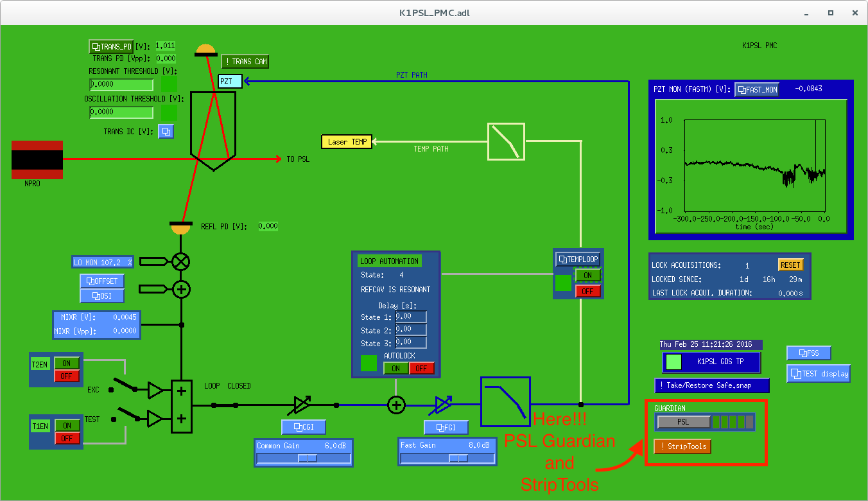The height and width of the screenshot is (501, 868).
Task: Set T2EN to OFF
Action: pos(67,376)
